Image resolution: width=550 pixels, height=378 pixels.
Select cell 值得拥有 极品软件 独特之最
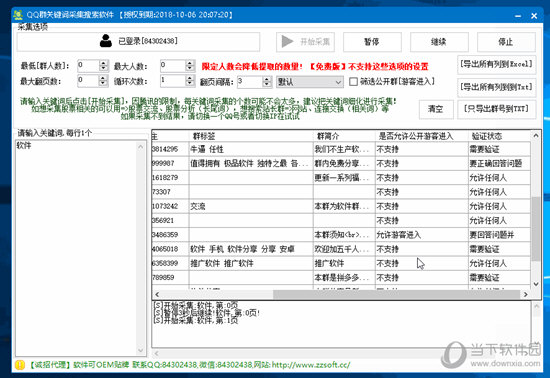coord(251,163)
